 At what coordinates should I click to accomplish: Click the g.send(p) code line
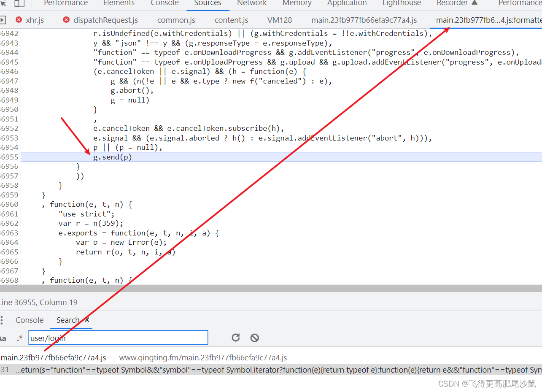click(113, 157)
